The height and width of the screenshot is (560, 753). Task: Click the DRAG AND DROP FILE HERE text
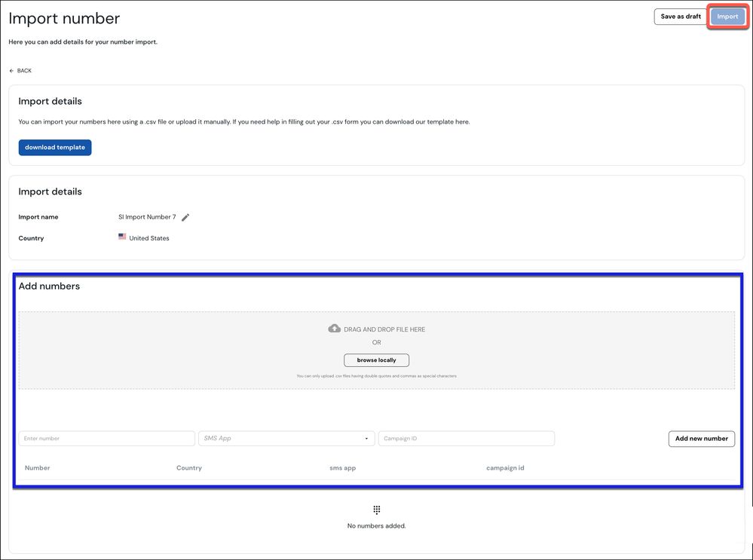[x=384, y=329]
